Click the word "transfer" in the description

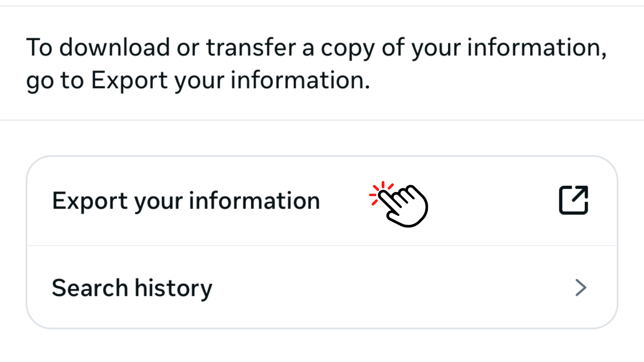[251, 48]
